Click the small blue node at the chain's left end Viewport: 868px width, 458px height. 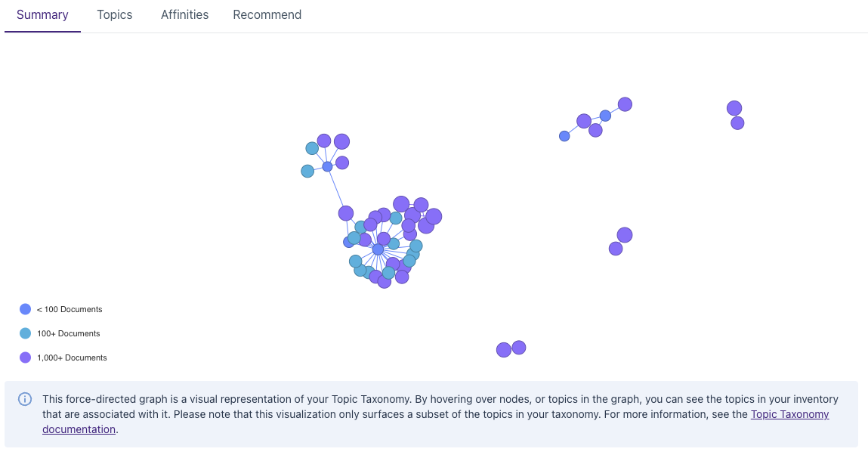(x=564, y=136)
